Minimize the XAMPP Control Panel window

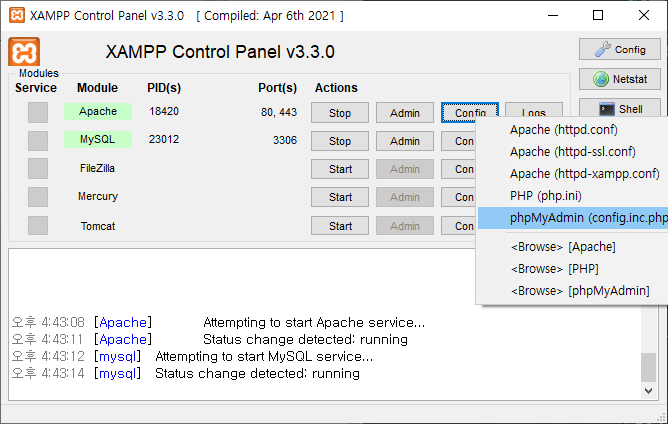pos(553,15)
